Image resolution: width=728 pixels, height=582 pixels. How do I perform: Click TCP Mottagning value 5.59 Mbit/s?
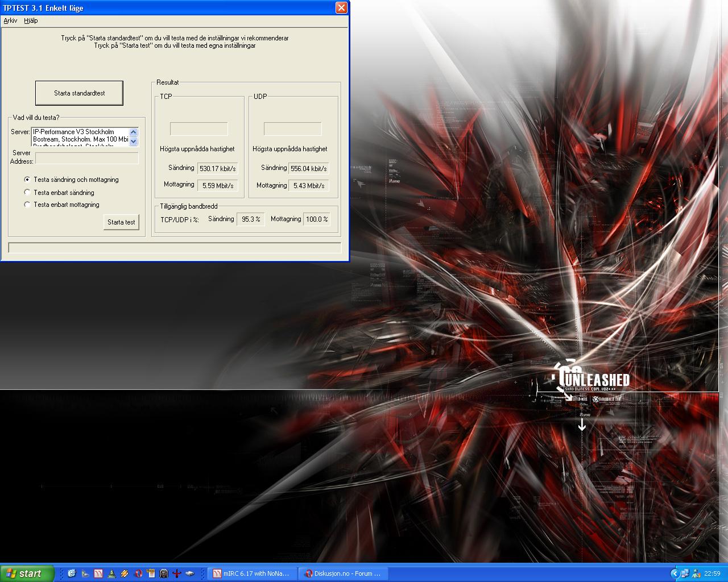217,185
